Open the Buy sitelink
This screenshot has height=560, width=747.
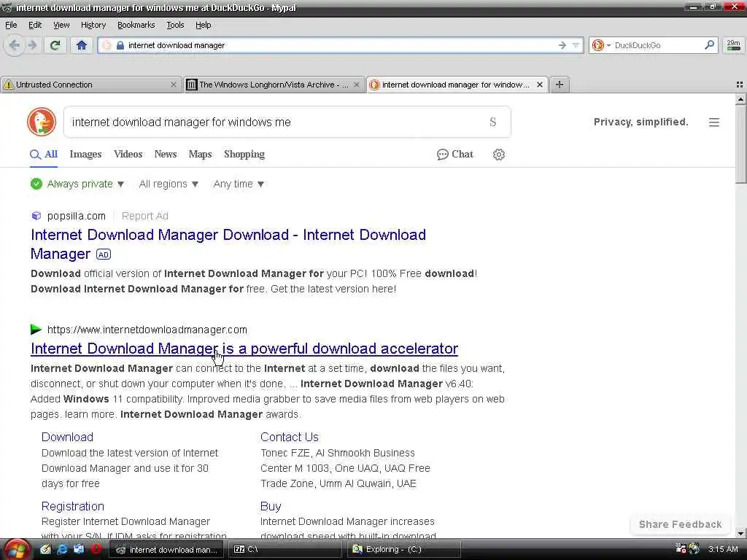pos(271,506)
